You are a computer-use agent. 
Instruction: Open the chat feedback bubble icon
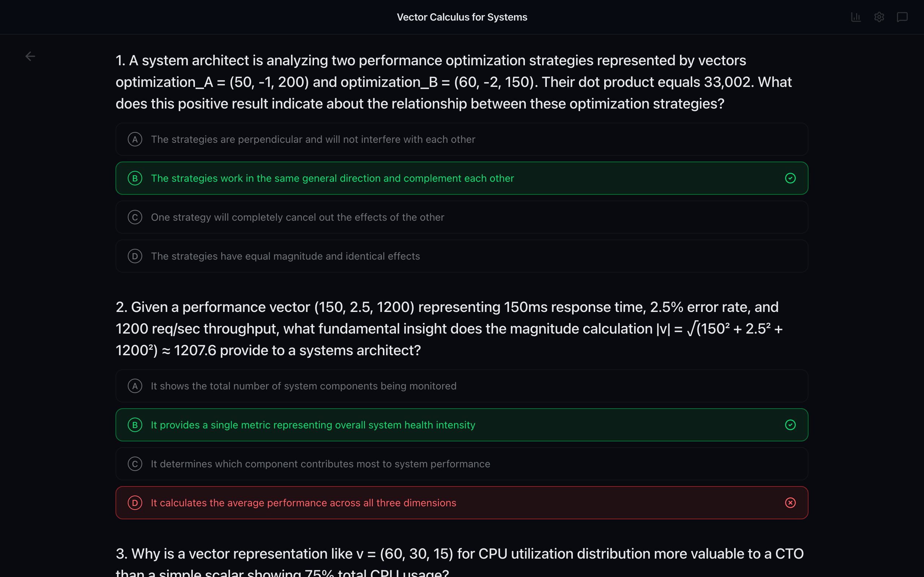902,17
